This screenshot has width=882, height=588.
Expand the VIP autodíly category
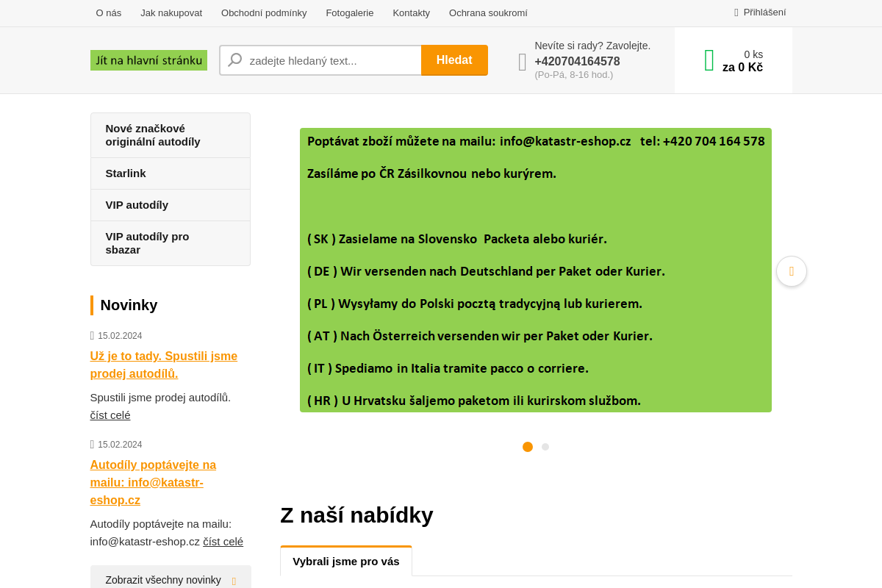pos(137,205)
